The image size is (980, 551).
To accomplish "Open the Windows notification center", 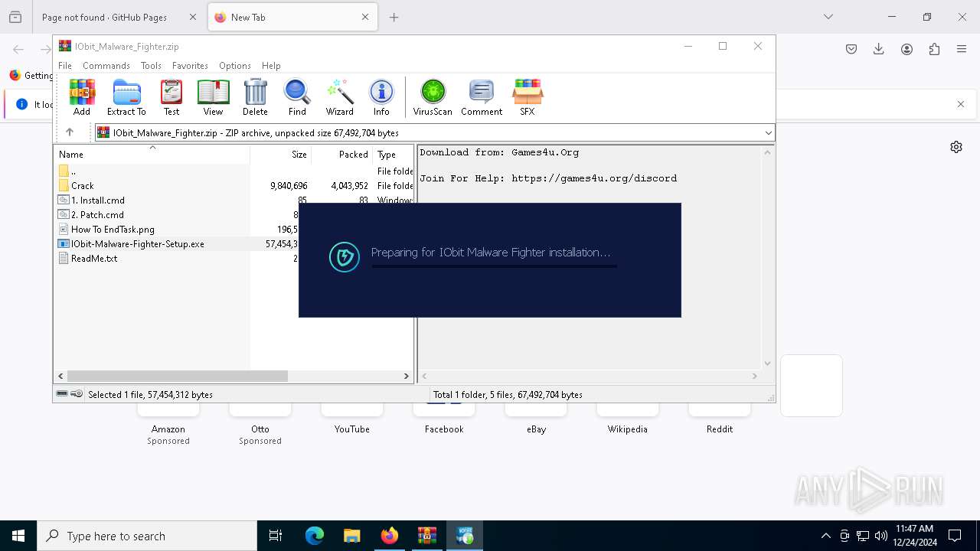I will pyautogui.click(x=955, y=536).
